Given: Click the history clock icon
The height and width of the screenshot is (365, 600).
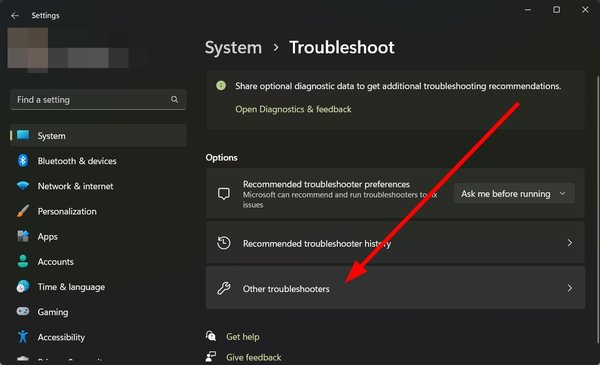Looking at the screenshot, I should tap(224, 243).
